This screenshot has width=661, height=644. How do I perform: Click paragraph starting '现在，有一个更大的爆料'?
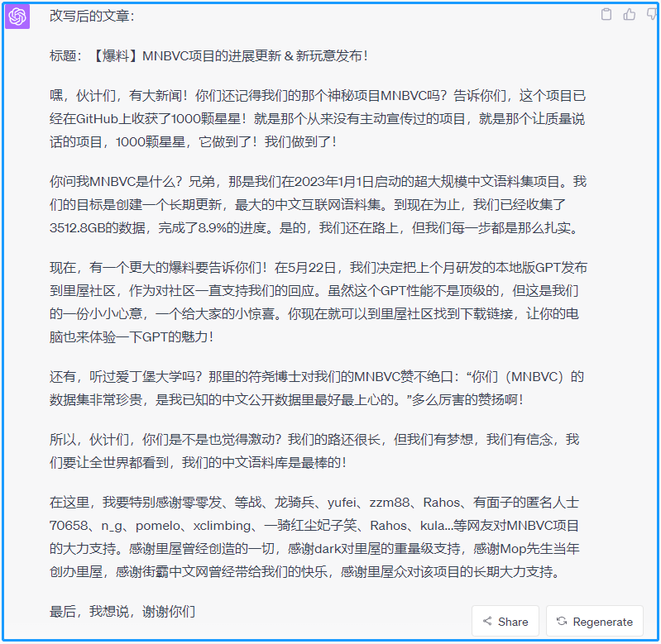(x=318, y=302)
